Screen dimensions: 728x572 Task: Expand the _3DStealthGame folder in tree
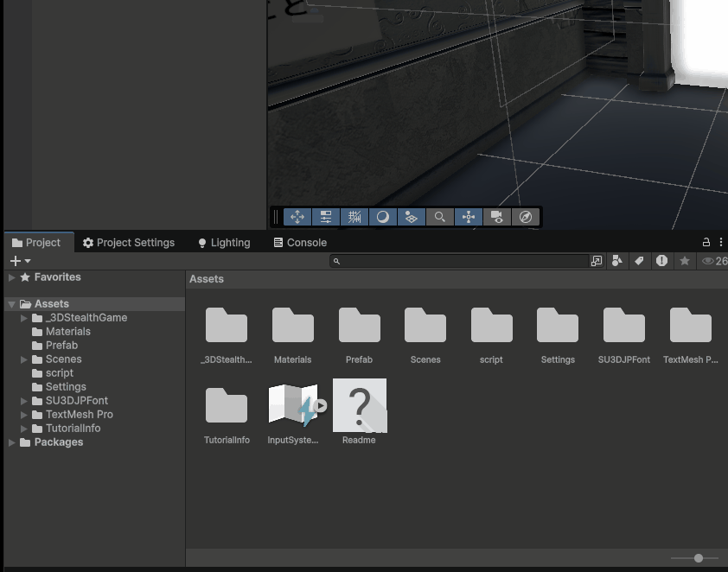coord(24,318)
